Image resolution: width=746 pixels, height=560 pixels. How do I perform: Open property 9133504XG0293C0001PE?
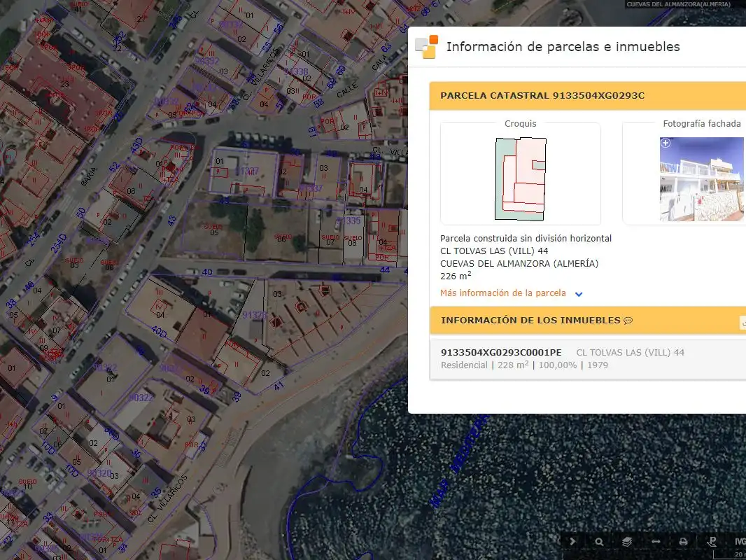tap(501, 353)
